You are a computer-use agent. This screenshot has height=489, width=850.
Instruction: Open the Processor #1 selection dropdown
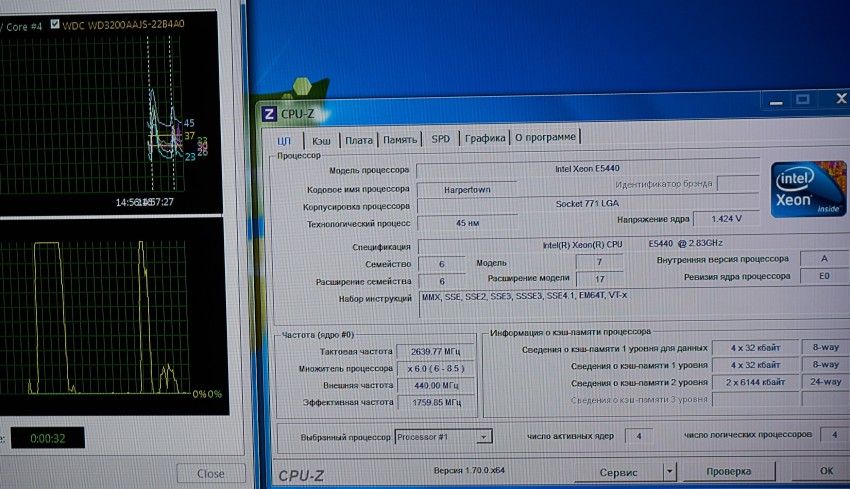coord(484,436)
